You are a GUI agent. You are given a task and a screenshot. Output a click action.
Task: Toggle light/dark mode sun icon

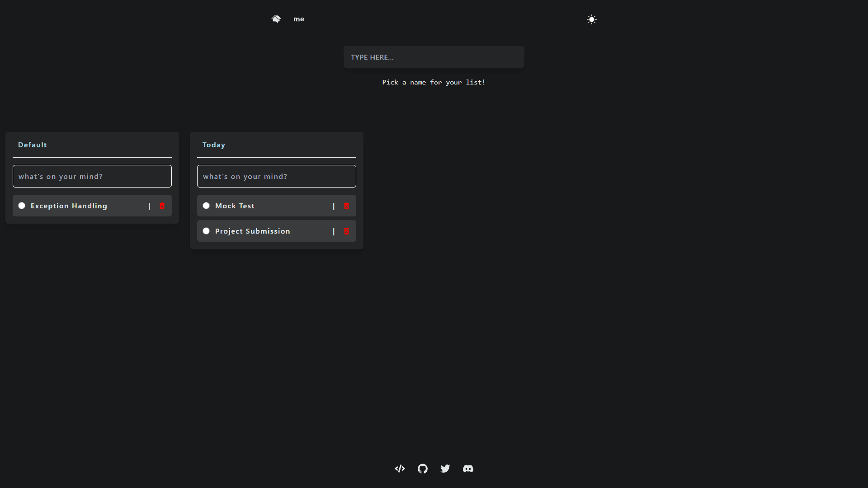coord(591,19)
